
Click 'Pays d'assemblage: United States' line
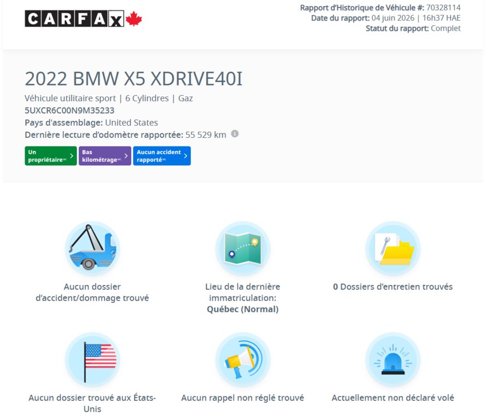[x=91, y=122]
